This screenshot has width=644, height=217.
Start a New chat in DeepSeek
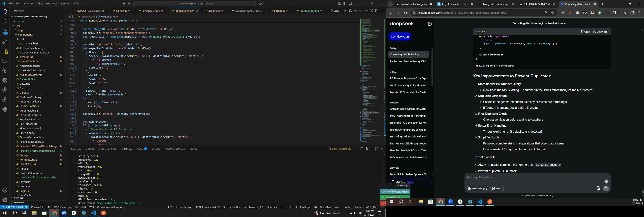coord(399,36)
